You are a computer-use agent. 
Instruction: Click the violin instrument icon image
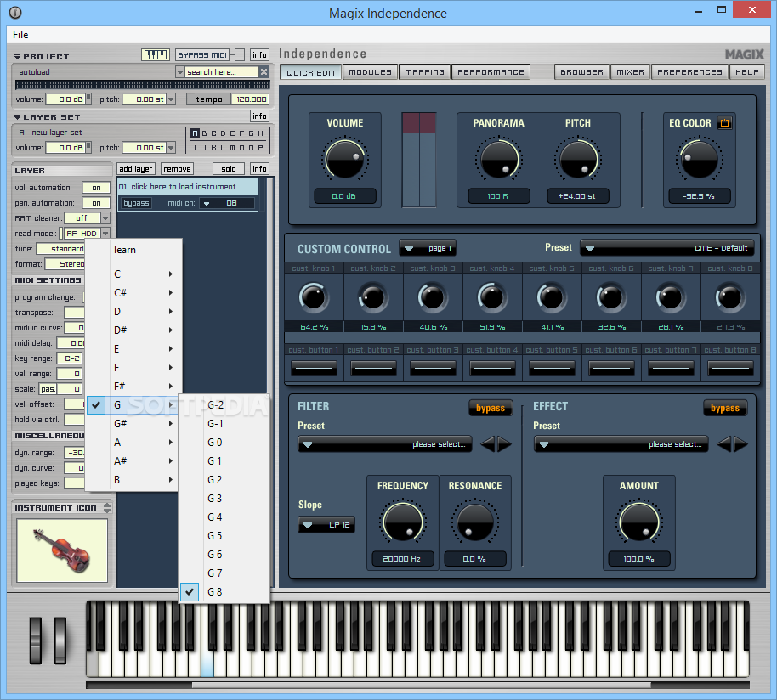[x=62, y=550]
